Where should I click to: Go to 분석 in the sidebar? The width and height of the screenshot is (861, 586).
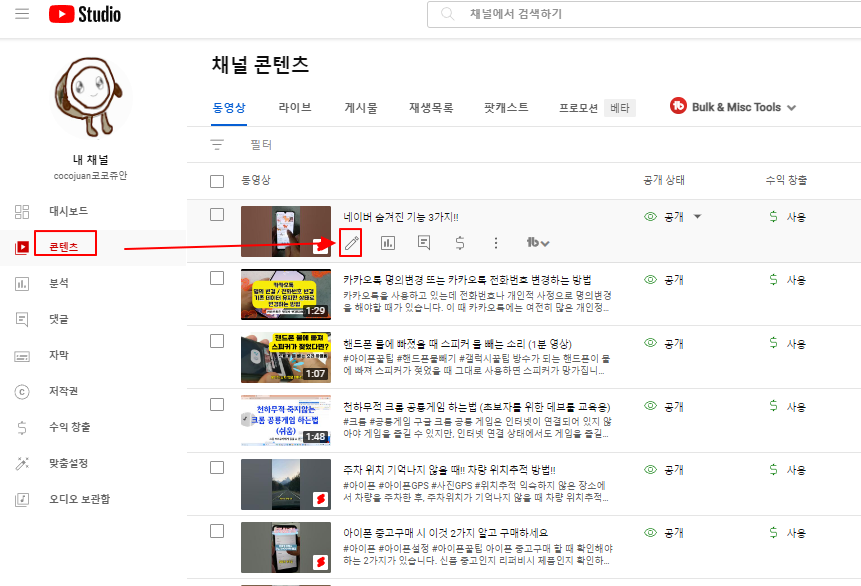tap(59, 283)
